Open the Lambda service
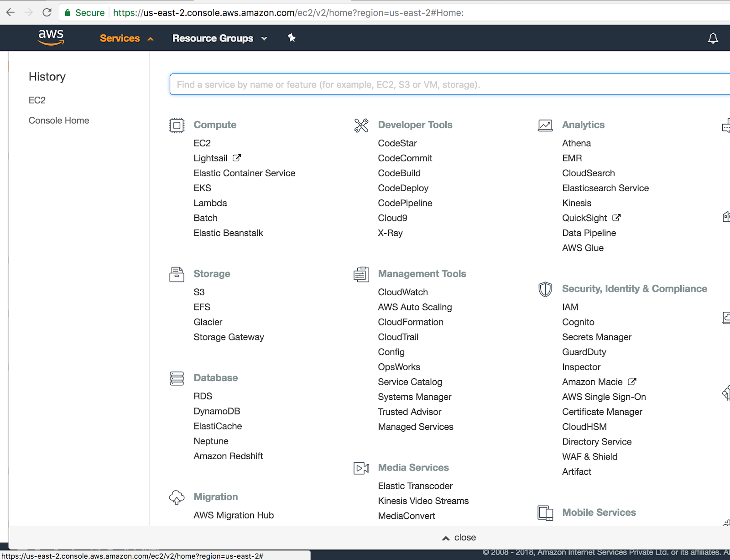Viewport: 730px width, 560px height. (x=210, y=203)
